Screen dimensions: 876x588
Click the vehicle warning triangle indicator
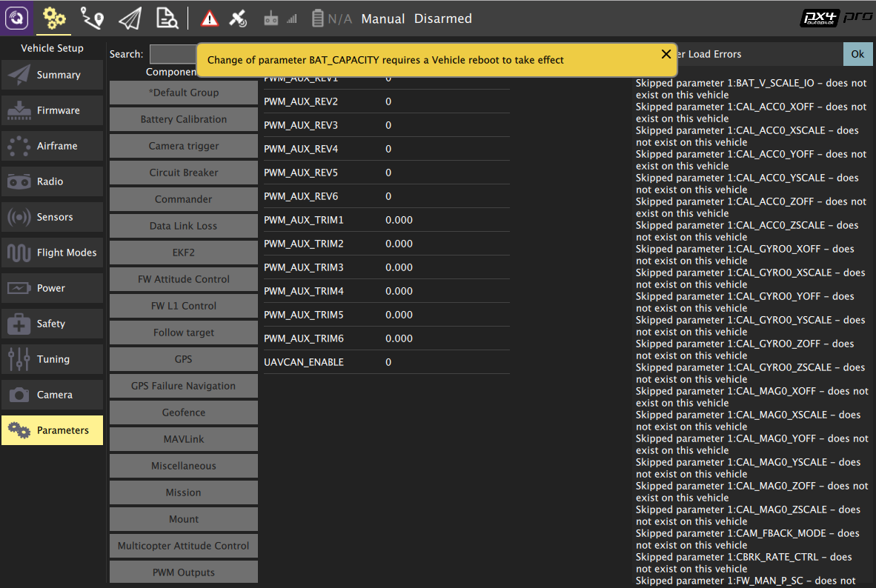point(208,19)
